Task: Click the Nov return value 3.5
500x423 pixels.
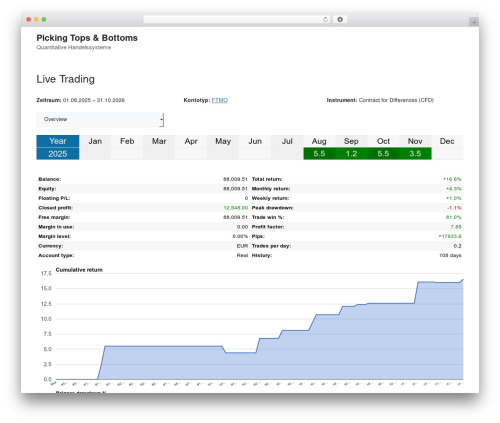Action: [415, 154]
